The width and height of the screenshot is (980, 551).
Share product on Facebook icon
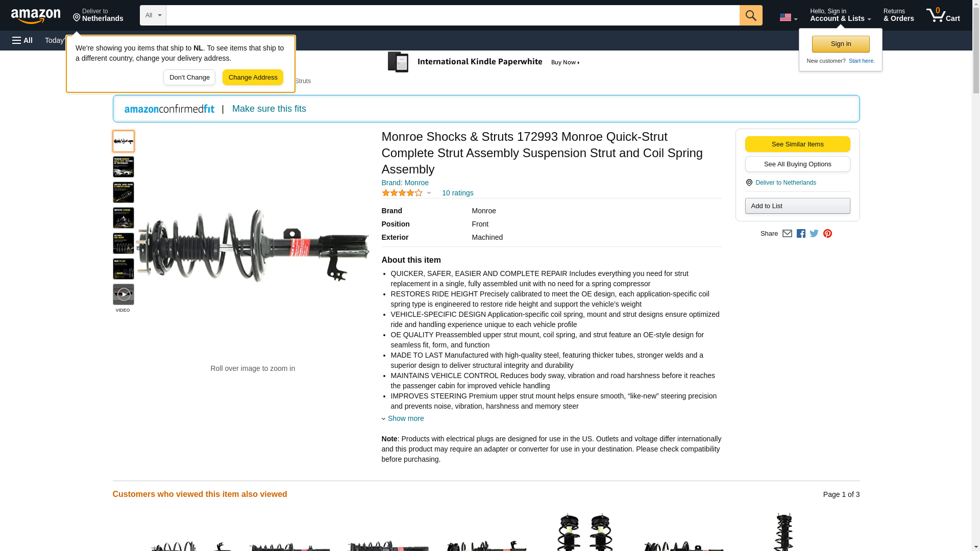801,233
